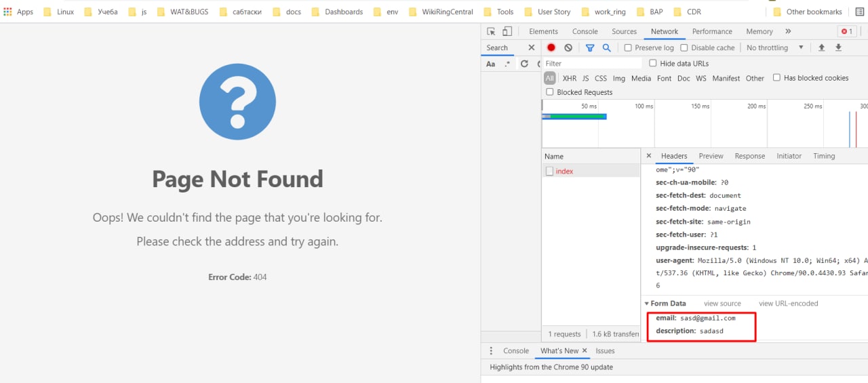This screenshot has width=868, height=383.
Task: Filter requests by Doc
Action: click(684, 78)
